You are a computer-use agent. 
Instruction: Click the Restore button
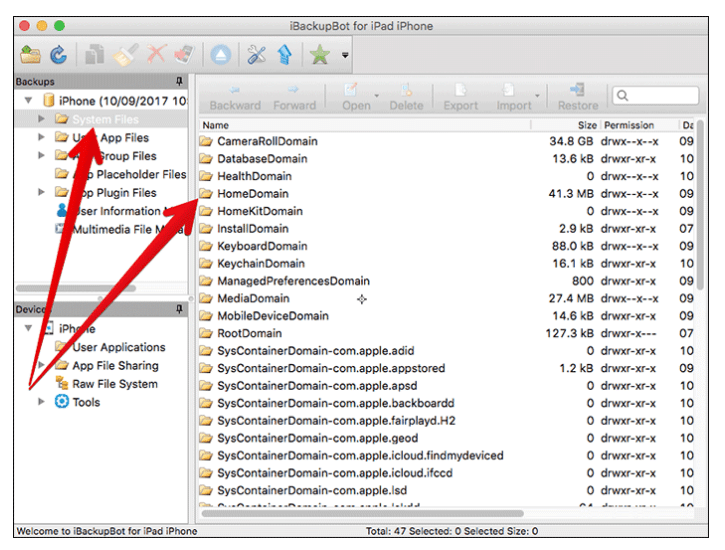tap(577, 96)
